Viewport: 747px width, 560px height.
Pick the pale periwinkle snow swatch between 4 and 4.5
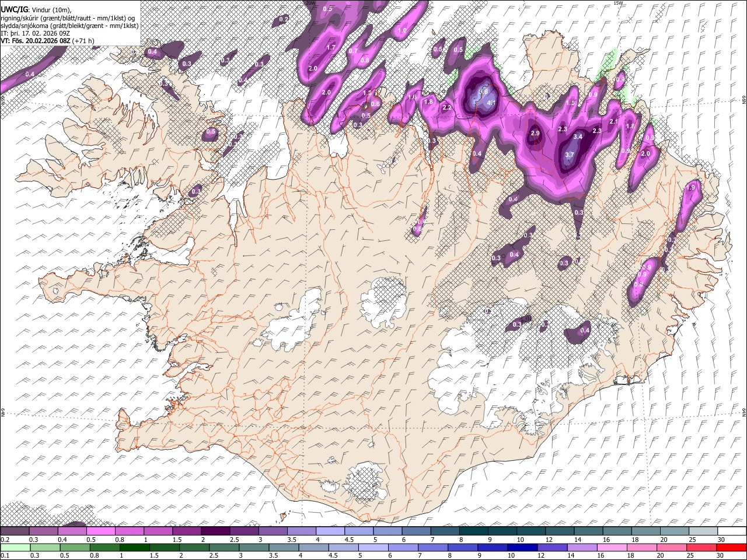tap(330, 531)
